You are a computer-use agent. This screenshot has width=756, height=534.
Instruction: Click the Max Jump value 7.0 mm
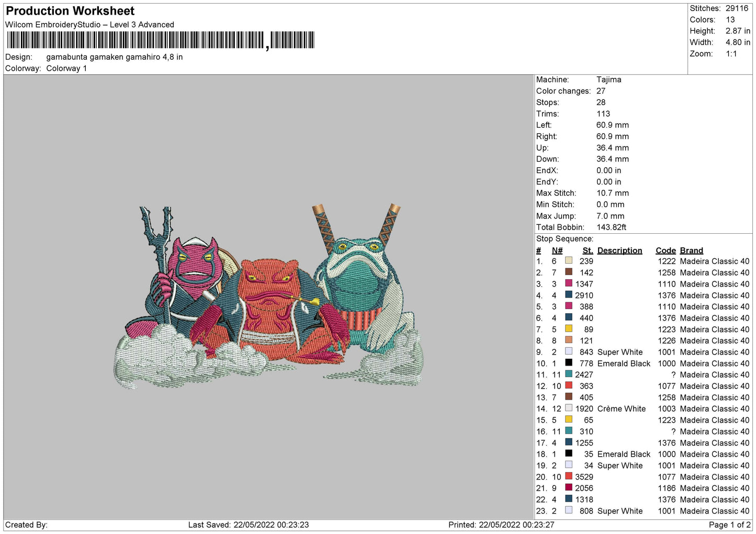click(610, 216)
